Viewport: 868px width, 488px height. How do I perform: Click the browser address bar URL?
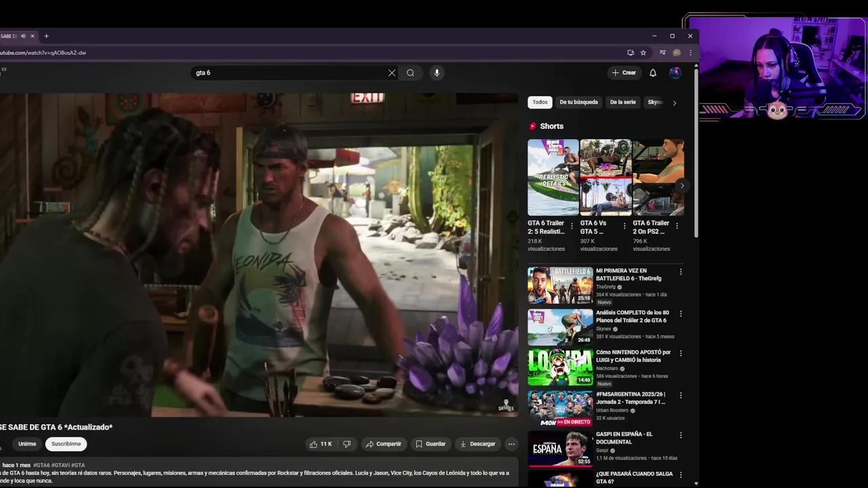(43, 53)
